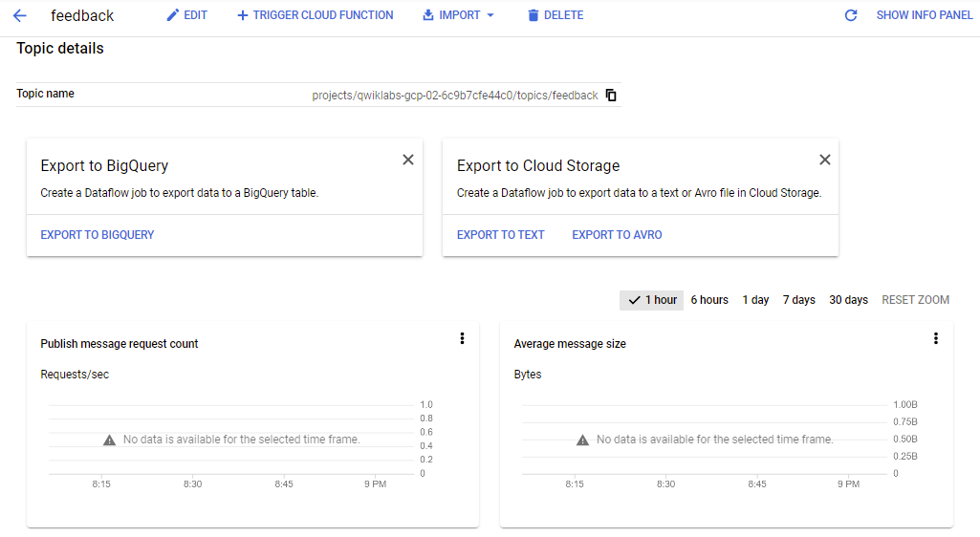The height and width of the screenshot is (537, 980).
Task: Select the 1 day time range
Action: [755, 300]
